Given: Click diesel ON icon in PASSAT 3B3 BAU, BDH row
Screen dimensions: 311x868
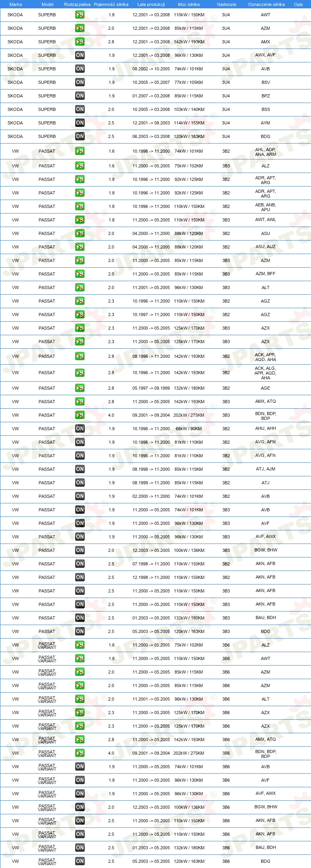Looking at the screenshot, I should point(80,618).
